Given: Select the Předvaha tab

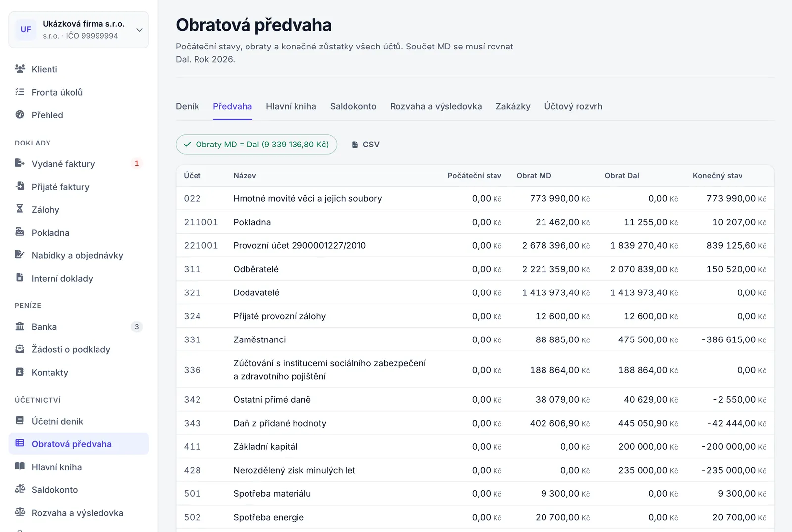Looking at the screenshot, I should [232, 106].
